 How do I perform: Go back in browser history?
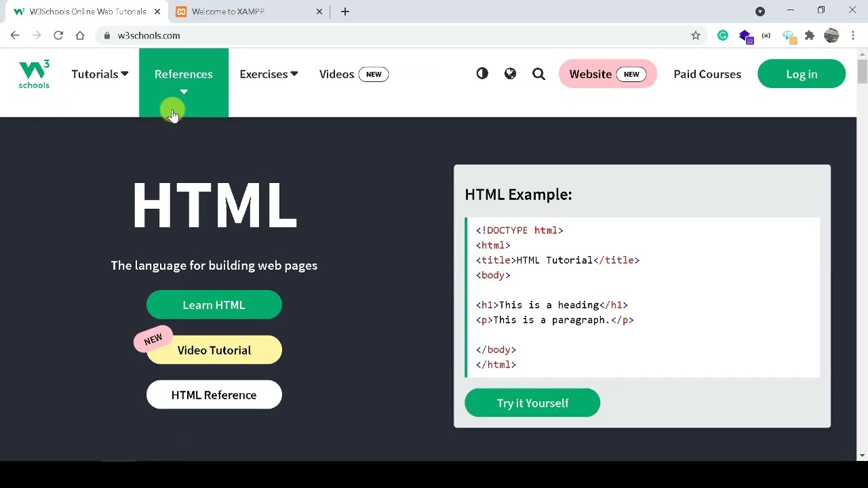(15, 35)
